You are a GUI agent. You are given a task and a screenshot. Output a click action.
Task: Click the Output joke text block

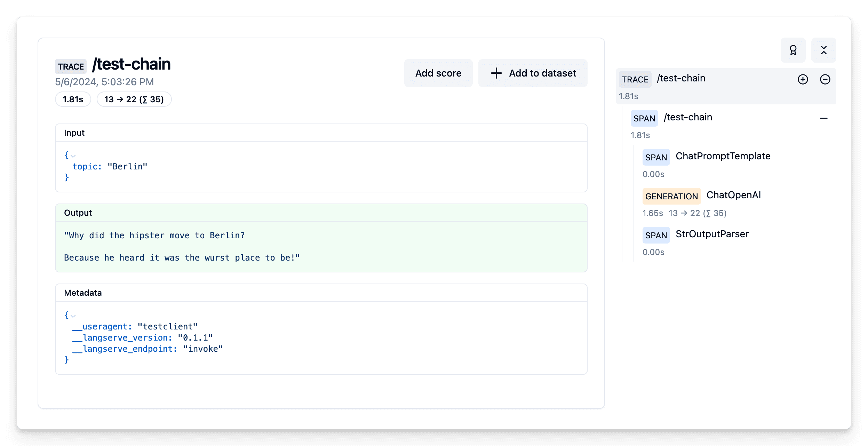coord(182,246)
